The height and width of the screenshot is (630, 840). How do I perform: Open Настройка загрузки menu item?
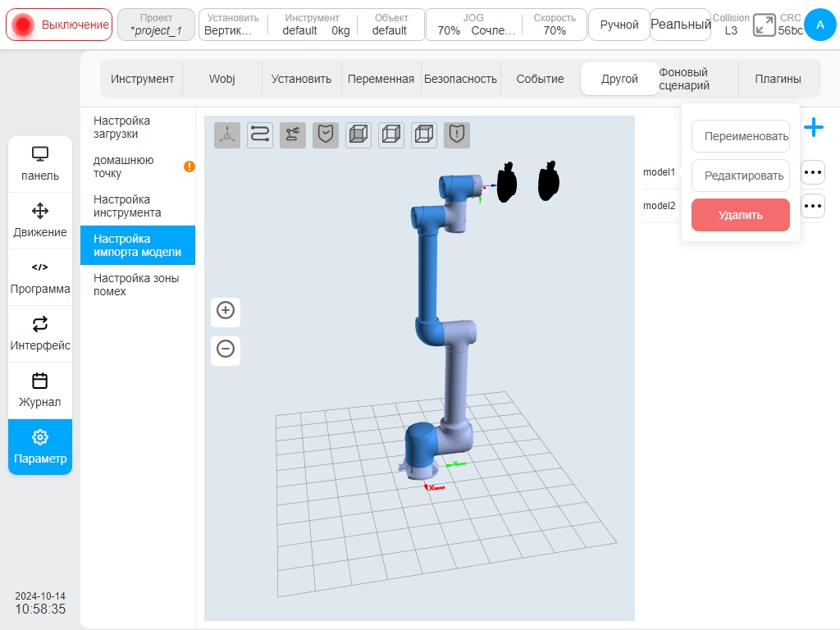click(138, 127)
